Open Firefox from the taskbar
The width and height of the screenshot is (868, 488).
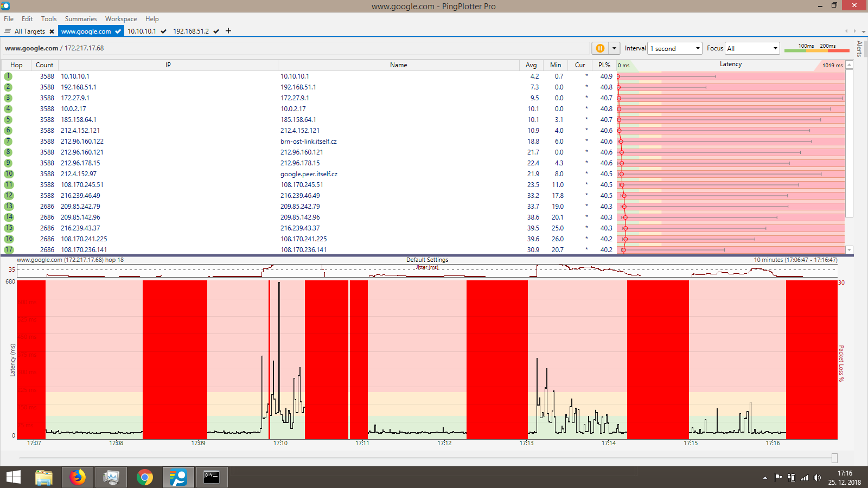tap(78, 477)
